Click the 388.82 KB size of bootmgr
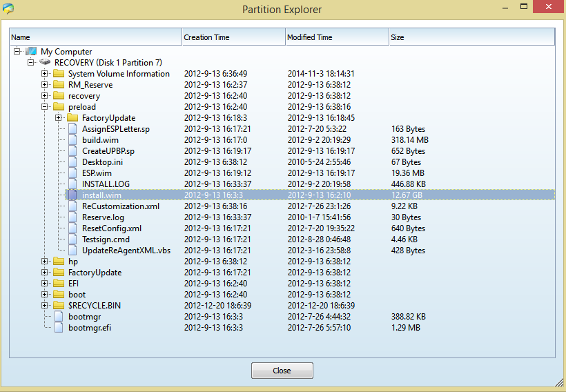The image size is (566, 392). point(409,317)
